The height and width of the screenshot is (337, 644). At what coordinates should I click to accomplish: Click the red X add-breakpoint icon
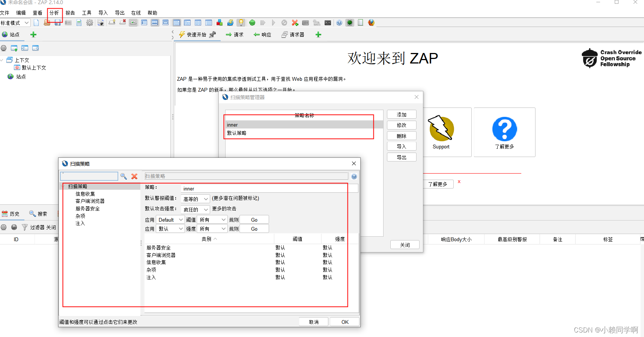[x=295, y=23]
